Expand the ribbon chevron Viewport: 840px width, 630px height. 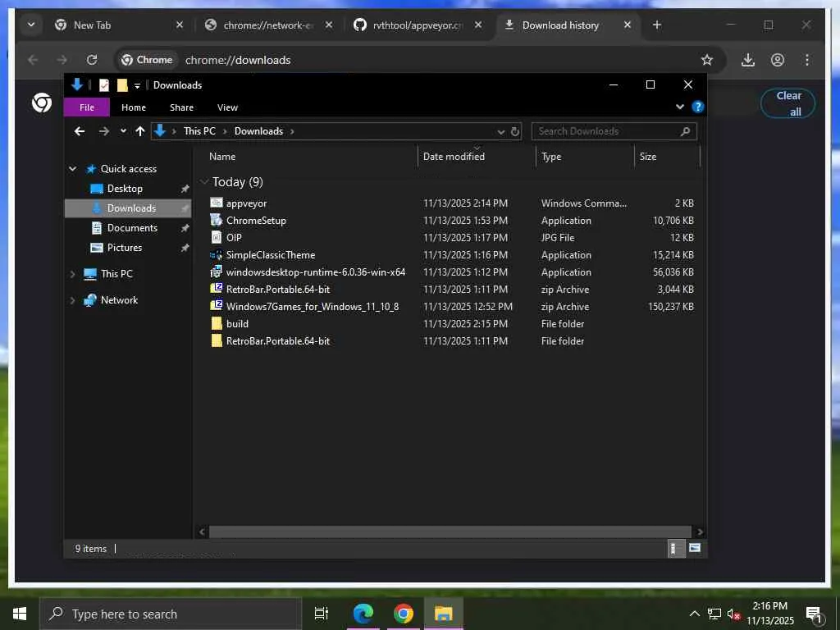pyautogui.click(x=679, y=107)
